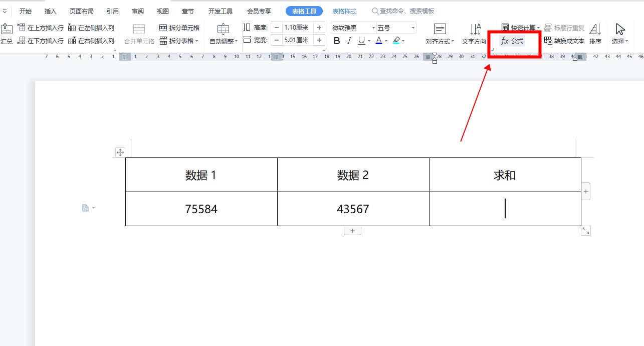Click the 排序 sort icon
The width and height of the screenshot is (644, 346).
595,34
